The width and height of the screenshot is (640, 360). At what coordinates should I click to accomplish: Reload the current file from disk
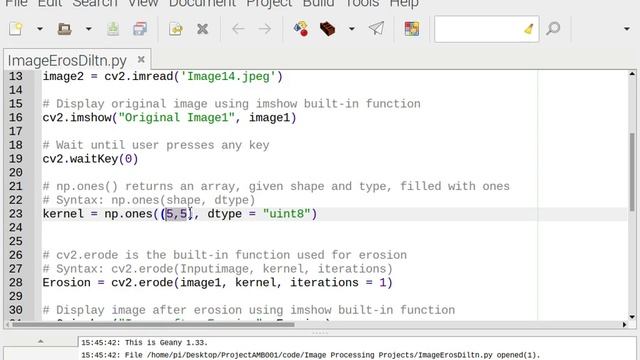(176, 29)
